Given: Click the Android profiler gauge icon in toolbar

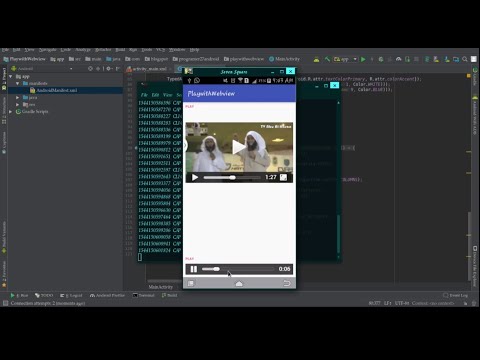Looking at the screenshot, I should [398, 59].
